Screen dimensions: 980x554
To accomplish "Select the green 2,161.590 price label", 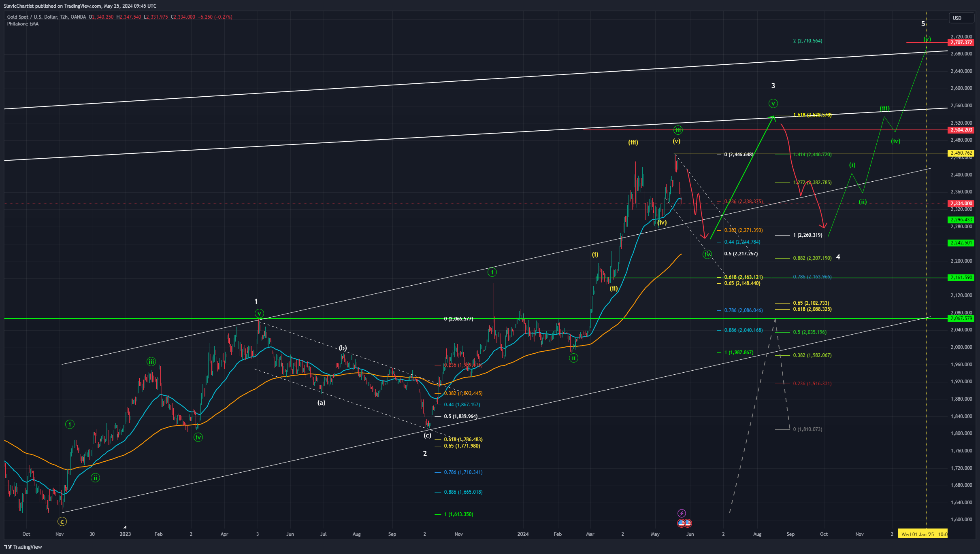I will (x=961, y=278).
